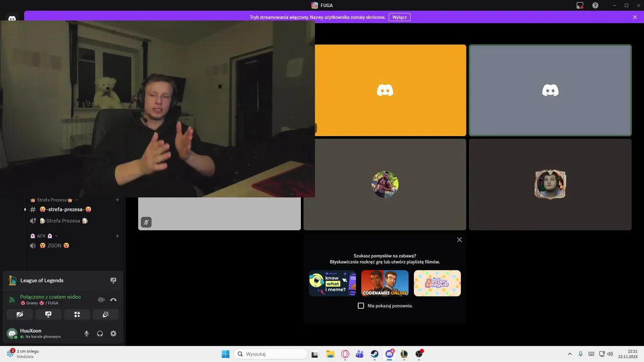644x362 pixels.
Task: Add channel to AFK category
Action: tap(117, 236)
